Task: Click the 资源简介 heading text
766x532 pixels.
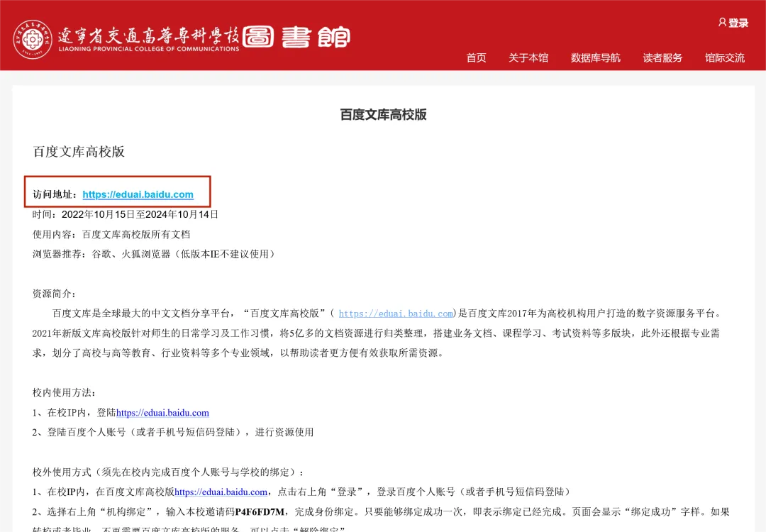Action: click(x=54, y=294)
